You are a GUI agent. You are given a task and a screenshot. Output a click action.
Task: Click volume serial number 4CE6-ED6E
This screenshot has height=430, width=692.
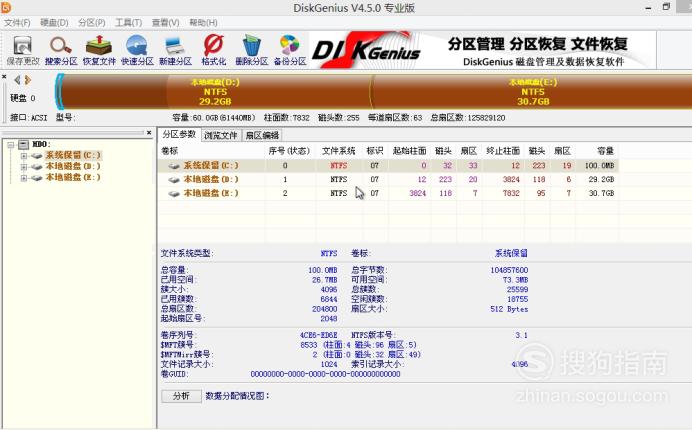pos(319,335)
